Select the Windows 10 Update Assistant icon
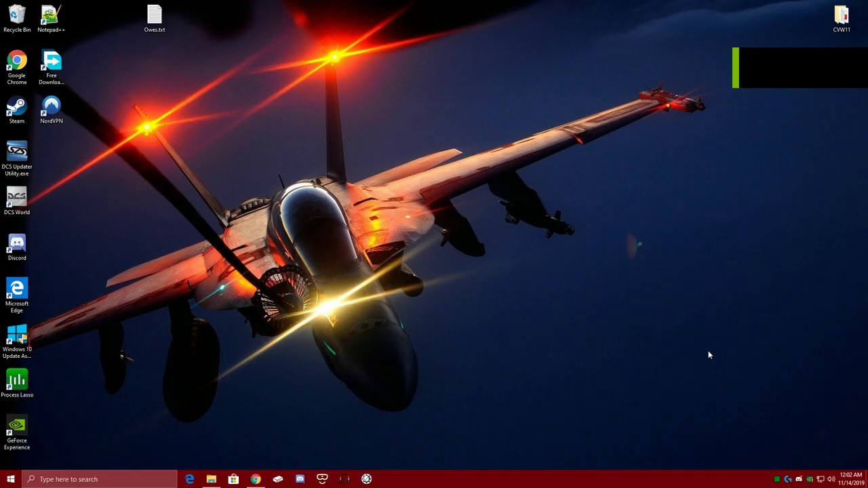 [x=17, y=342]
